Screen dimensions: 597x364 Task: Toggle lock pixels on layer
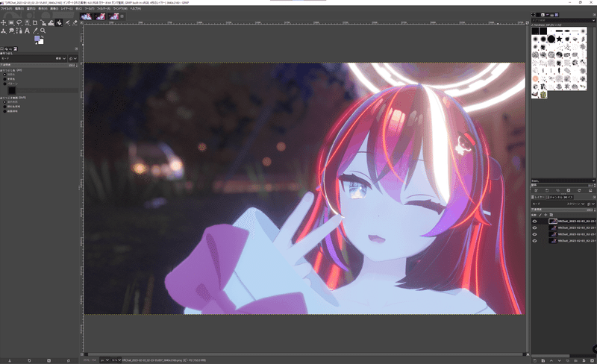[540, 215]
